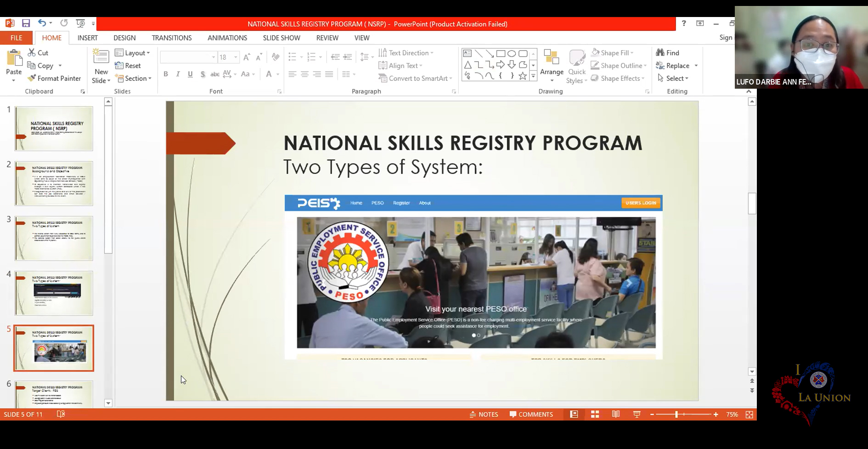Toggle Strikethrough formatting

coord(214,74)
